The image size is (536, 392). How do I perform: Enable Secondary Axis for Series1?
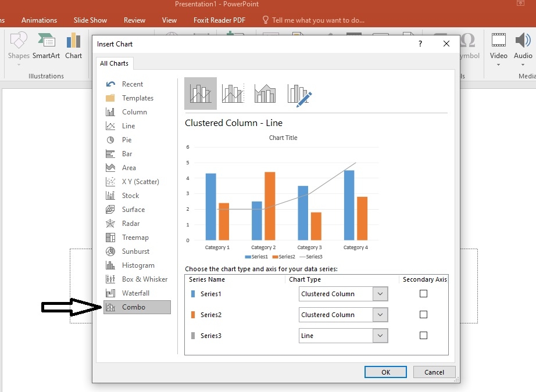coord(423,294)
